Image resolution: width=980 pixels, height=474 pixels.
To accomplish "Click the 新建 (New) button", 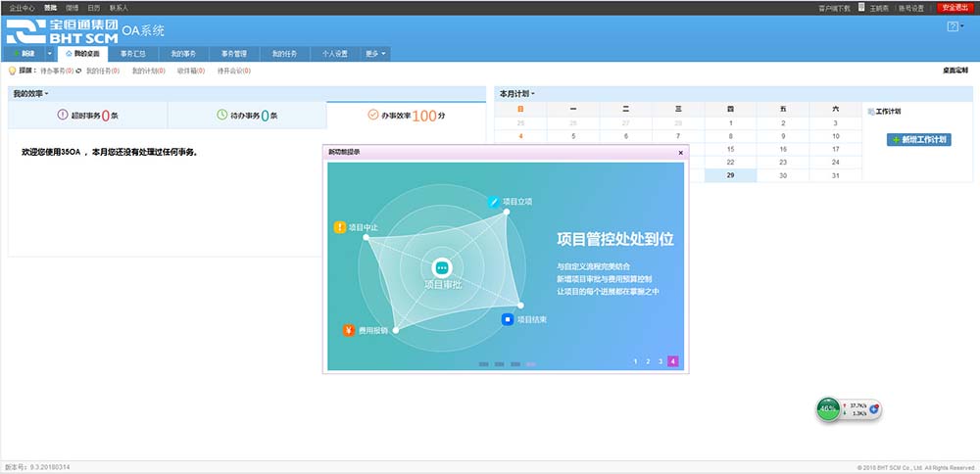I will [24, 54].
